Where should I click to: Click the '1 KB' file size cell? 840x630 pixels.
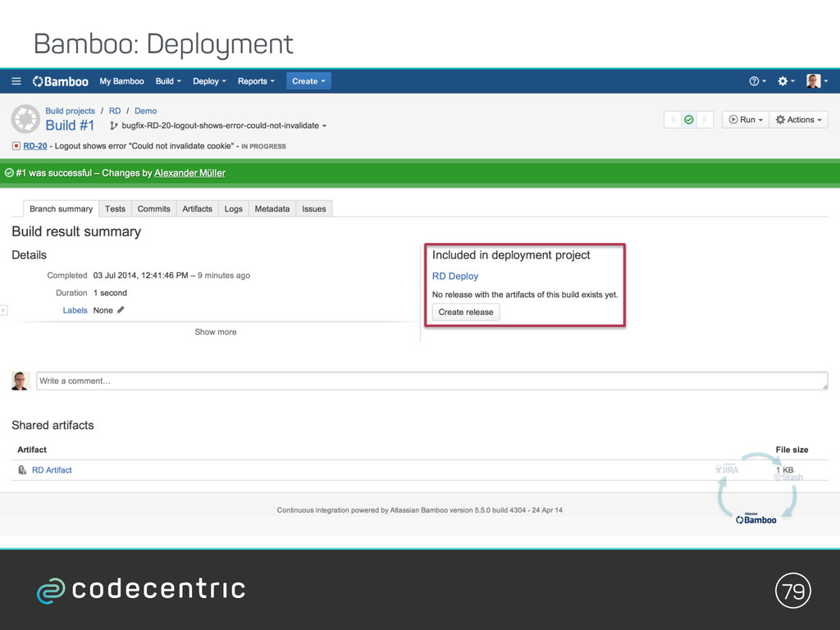click(x=784, y=470)
